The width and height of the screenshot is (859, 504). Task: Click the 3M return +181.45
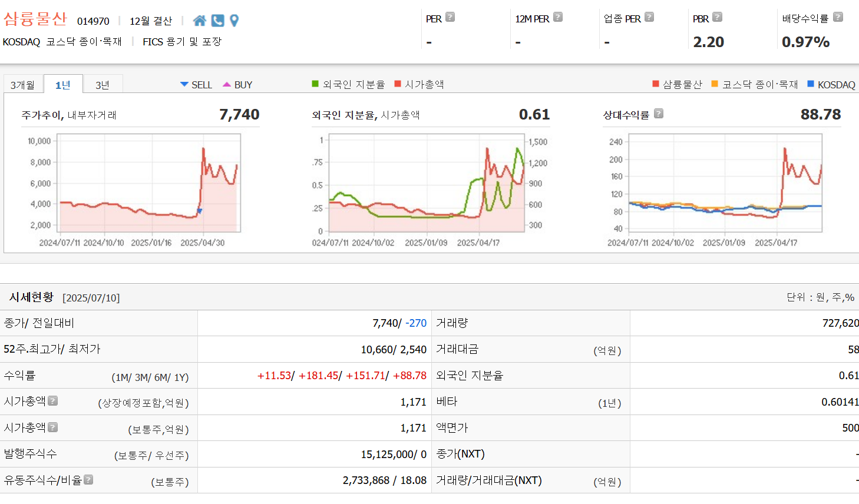[318, 376]
